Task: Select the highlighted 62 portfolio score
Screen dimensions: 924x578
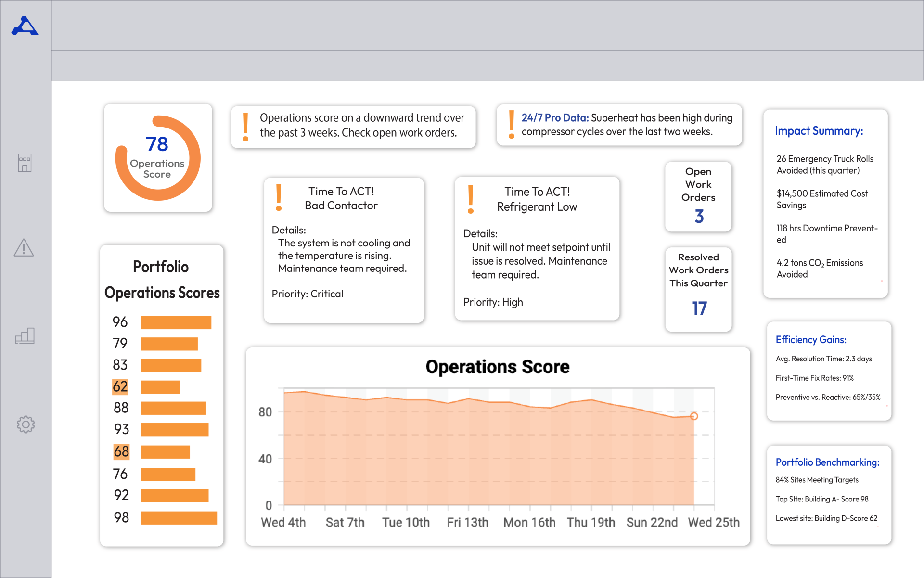Action: click(x=120, y=386)
